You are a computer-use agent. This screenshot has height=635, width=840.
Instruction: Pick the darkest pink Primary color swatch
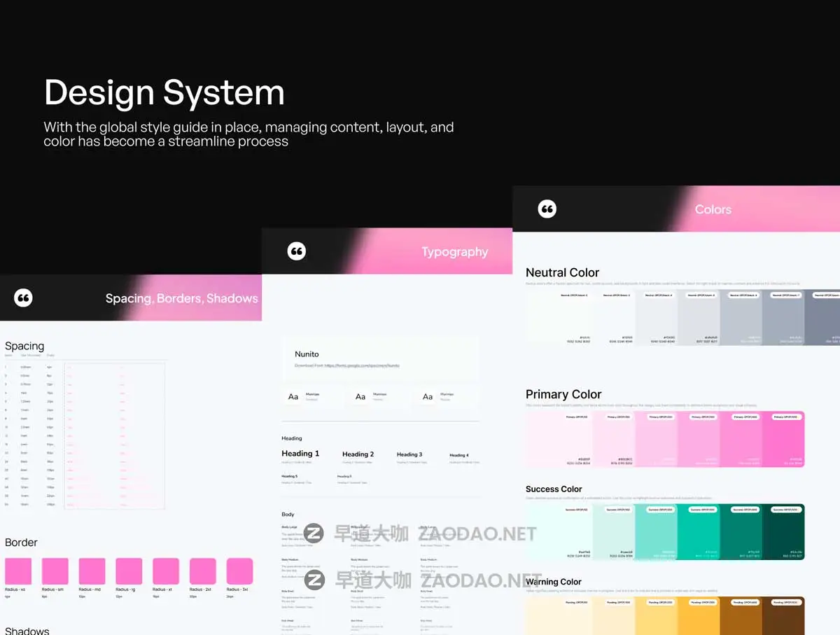coord(783,439)
